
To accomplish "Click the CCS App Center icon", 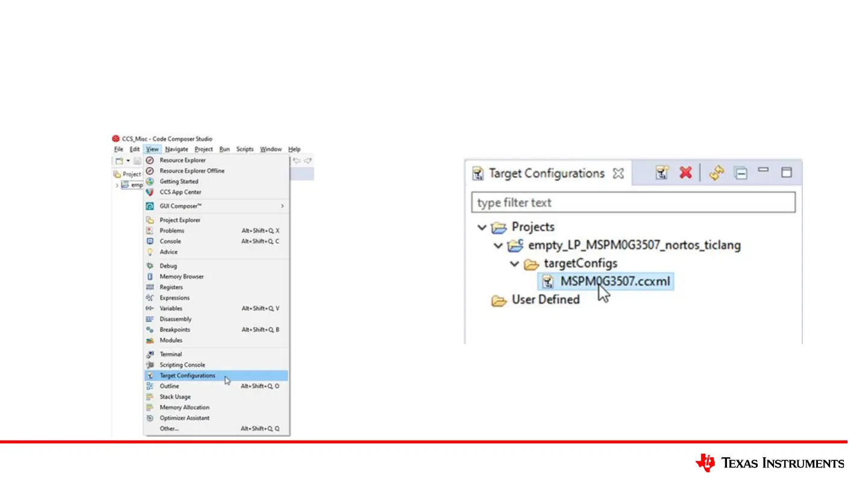I will (x=150, y=192).
